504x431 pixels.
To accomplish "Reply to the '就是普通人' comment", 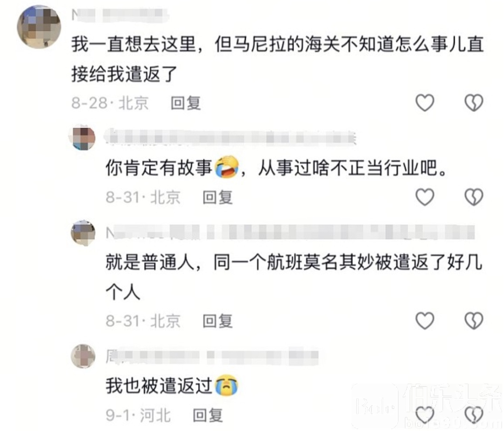I will click(218, 321).
